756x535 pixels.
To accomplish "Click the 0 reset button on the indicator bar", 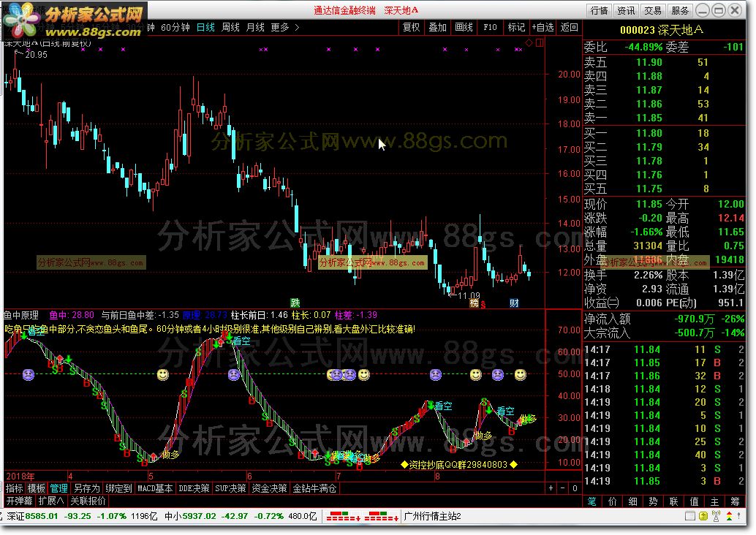I will [575, 488].
